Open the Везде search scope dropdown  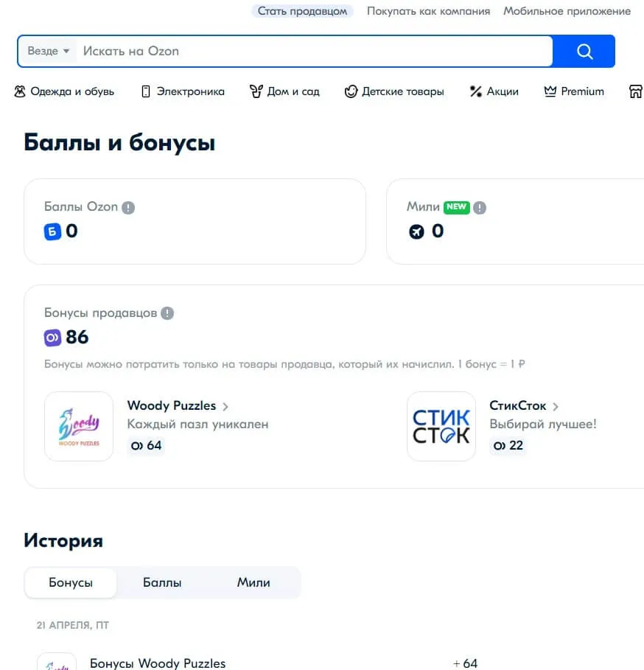(47, 51)
